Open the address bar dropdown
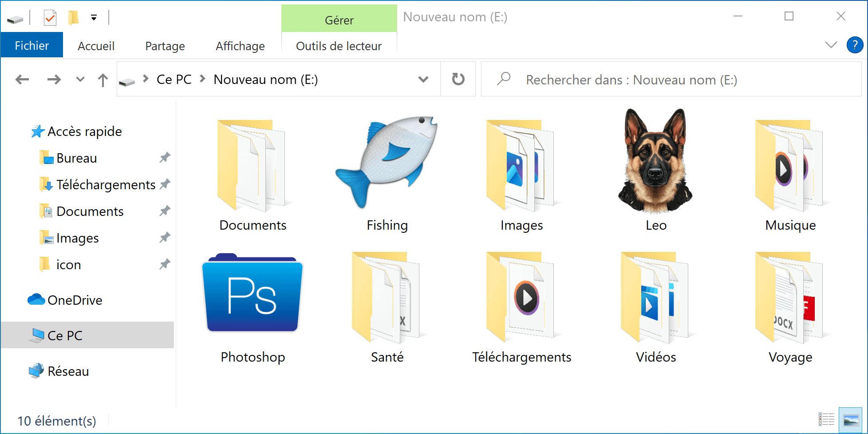The height and width of the screenshot is (434, 868). pyautogui.click(x=423, y=79)
